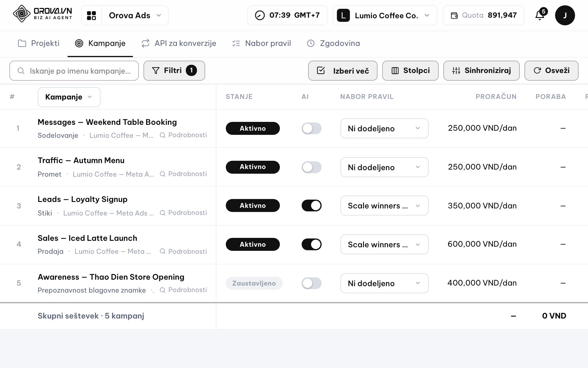
Task: Click Aktivno status badge for Traffic Autumn Menu
Action: (x=253, y=167)
